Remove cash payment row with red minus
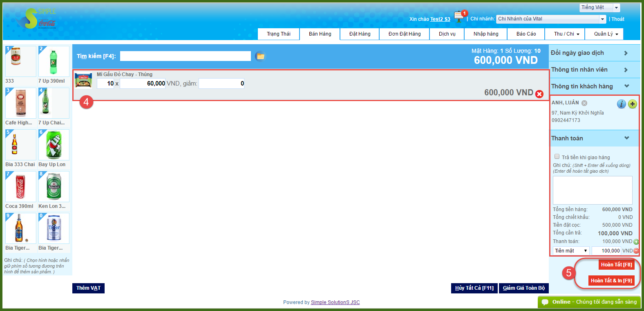This screenshot has height=311, width=644. click(x=636, y=251)
